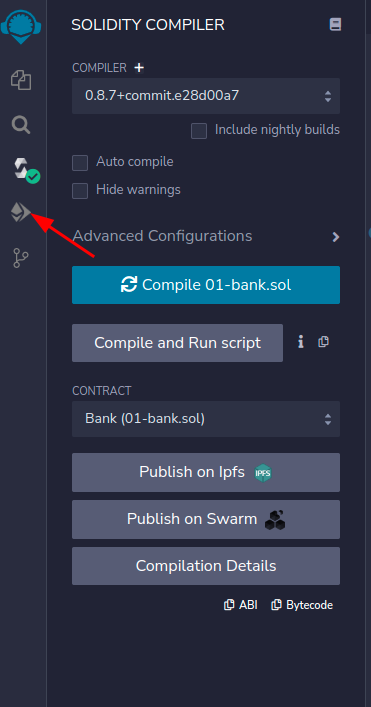Open compiler version dropdown 0.8.7+commit.e28d00a7
This screenshot has width=371, height=707.
click(x=206, y=96)
